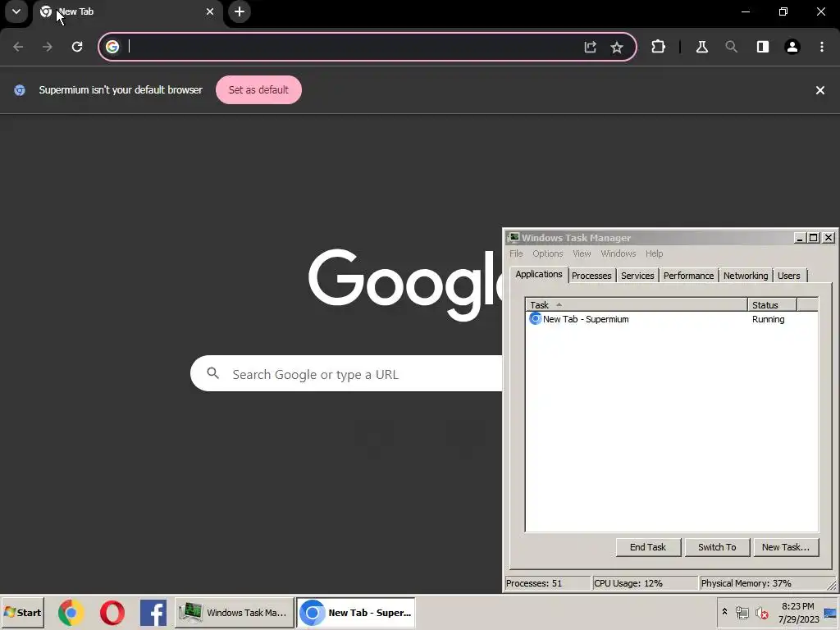Click the Google icon in address bar
This screenshot has width=840, height=630.
tap(112, 47)
